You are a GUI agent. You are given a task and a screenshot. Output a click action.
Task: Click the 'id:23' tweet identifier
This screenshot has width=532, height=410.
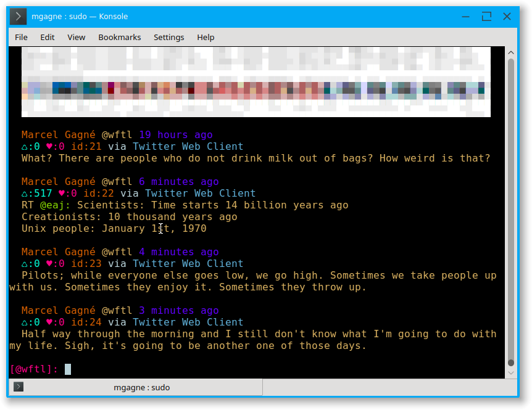click(86, 263)
